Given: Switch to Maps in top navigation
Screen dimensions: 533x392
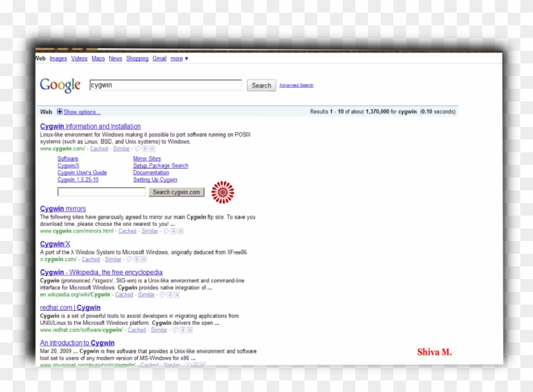Looking at the screenshot, I should tap(98, 58).
